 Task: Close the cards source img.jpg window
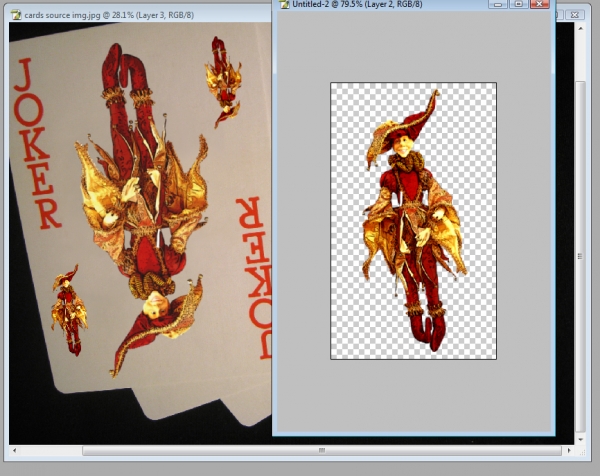(574, 15)
